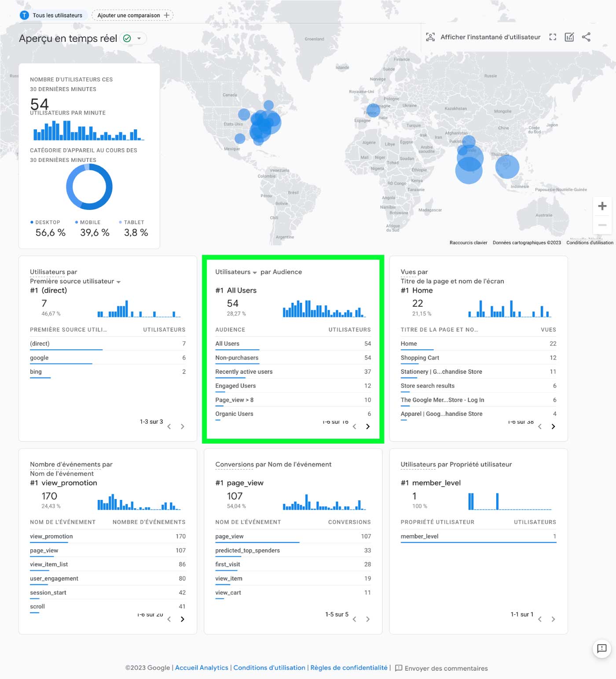Select view_cart conversion row

pyautogui.click(x=293, y=593)
